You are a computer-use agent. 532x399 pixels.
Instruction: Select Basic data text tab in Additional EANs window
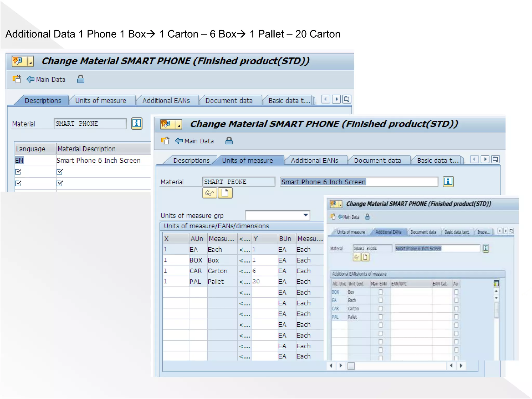pyautogui.click(x=457, y=232)
